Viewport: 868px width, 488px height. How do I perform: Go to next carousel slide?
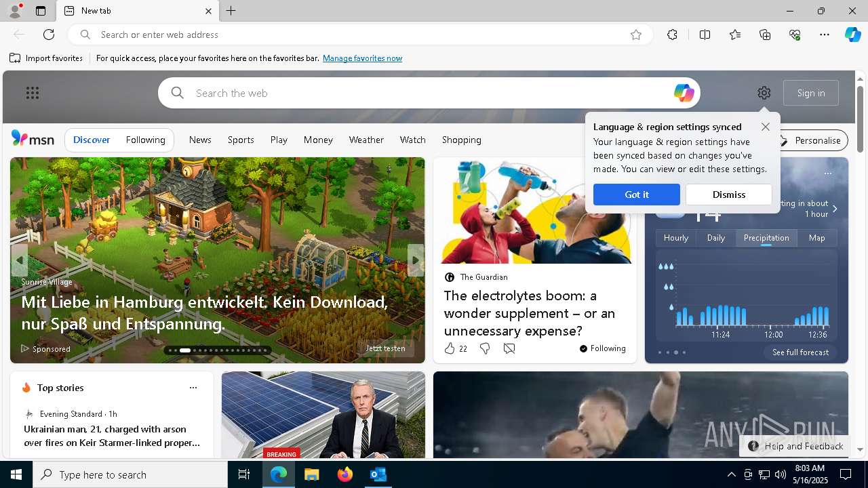click(x=416, y=260)
